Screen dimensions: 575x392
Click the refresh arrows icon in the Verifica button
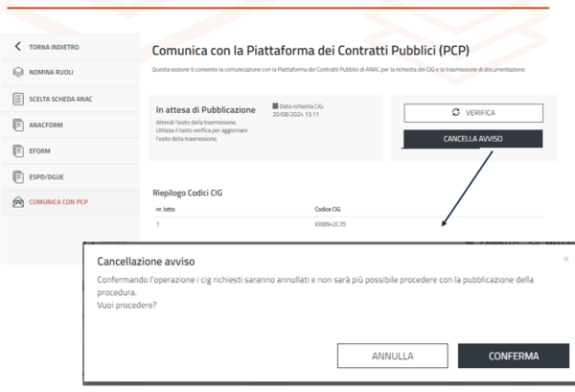(x=456, y=113)
